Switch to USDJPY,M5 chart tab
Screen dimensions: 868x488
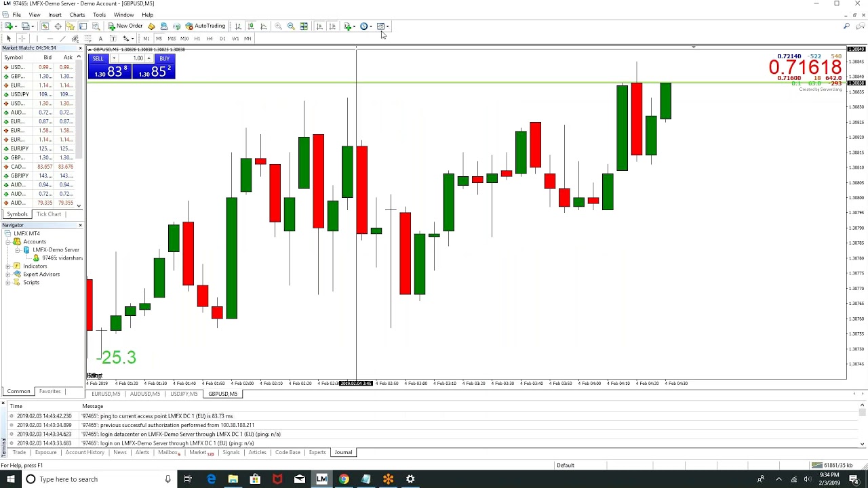coord(184,394)
